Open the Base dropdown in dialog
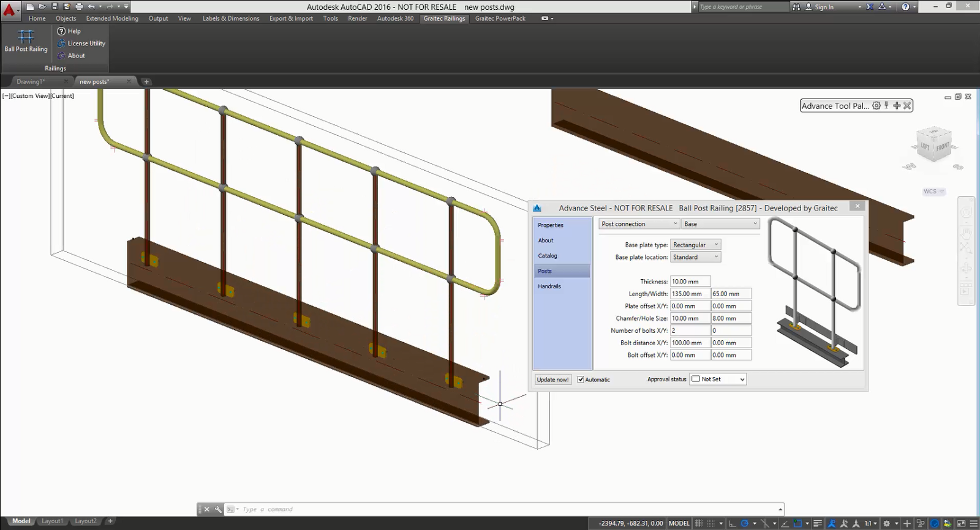 pos(721,224)
